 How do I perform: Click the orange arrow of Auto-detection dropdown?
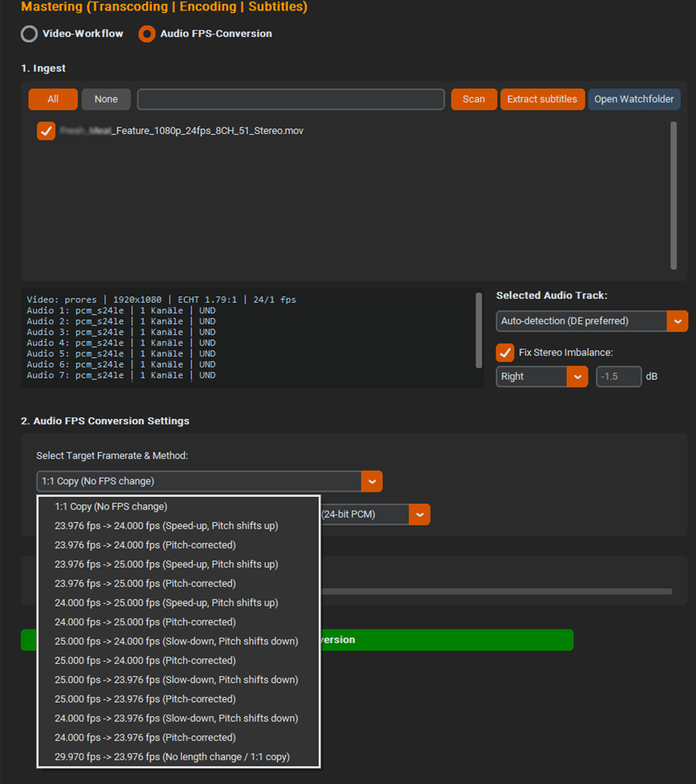point(678,321)
